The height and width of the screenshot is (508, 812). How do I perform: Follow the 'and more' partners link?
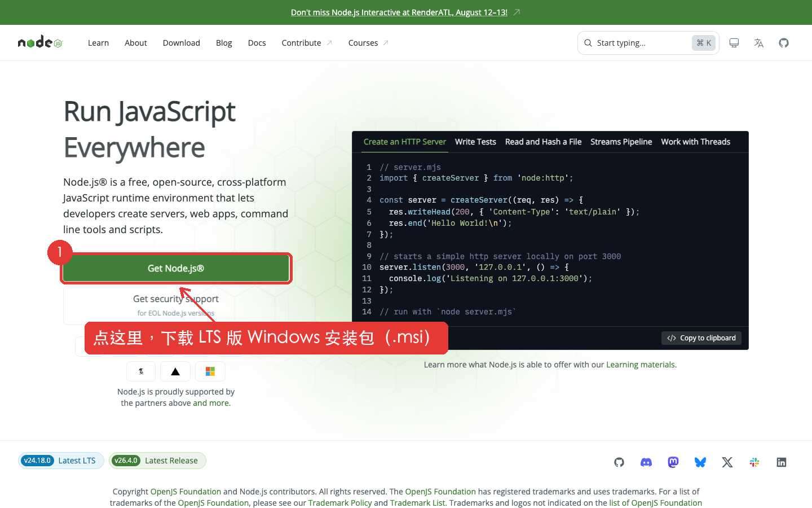click(211, 403)
